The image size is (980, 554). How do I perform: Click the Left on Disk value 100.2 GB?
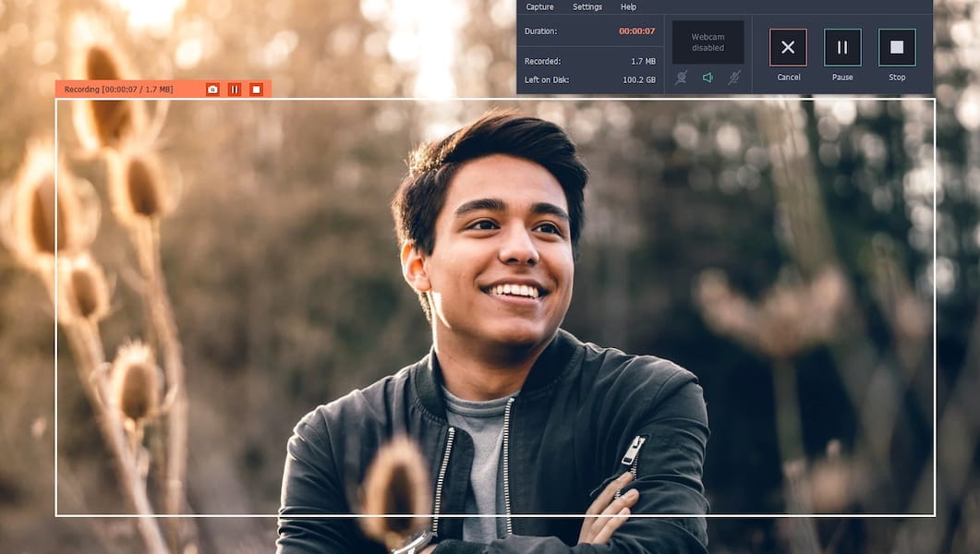click(637, 79)
